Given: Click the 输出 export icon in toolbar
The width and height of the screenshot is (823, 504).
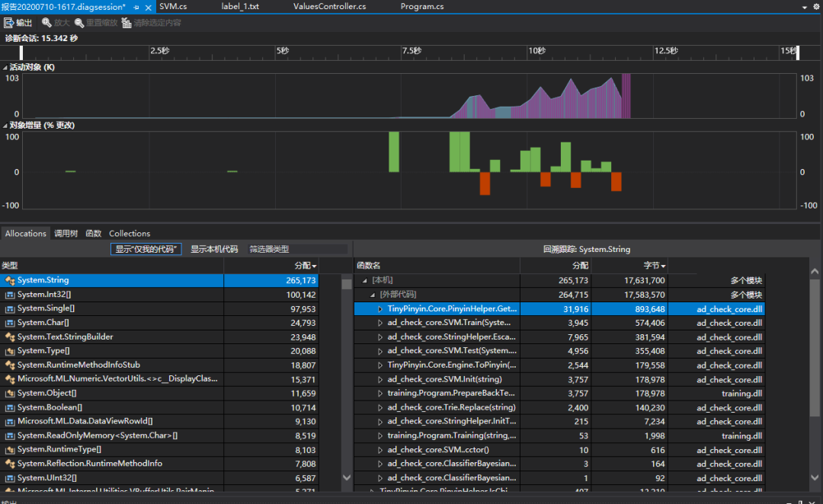Looking at the screenshot, I should point(9,23).
